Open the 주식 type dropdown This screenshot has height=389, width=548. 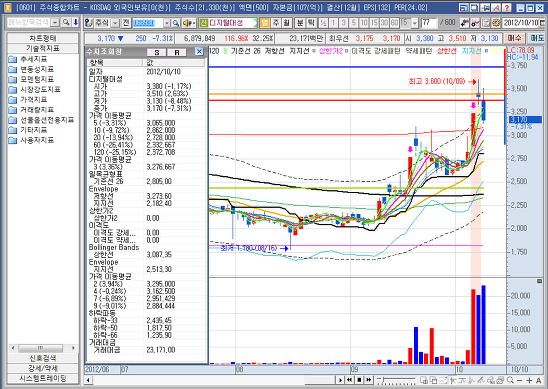click(x=115, y=23)
